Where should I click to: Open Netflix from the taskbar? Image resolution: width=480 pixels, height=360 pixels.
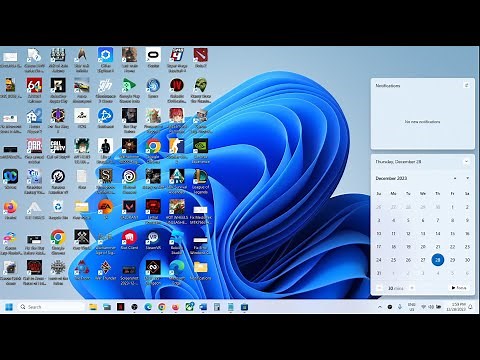120,307
